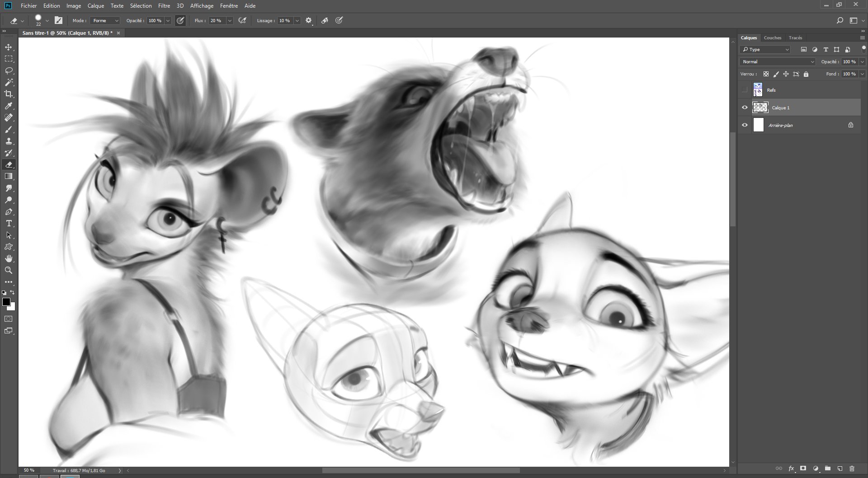
Task: Select the Hand tool
Action: click(9, 259)
